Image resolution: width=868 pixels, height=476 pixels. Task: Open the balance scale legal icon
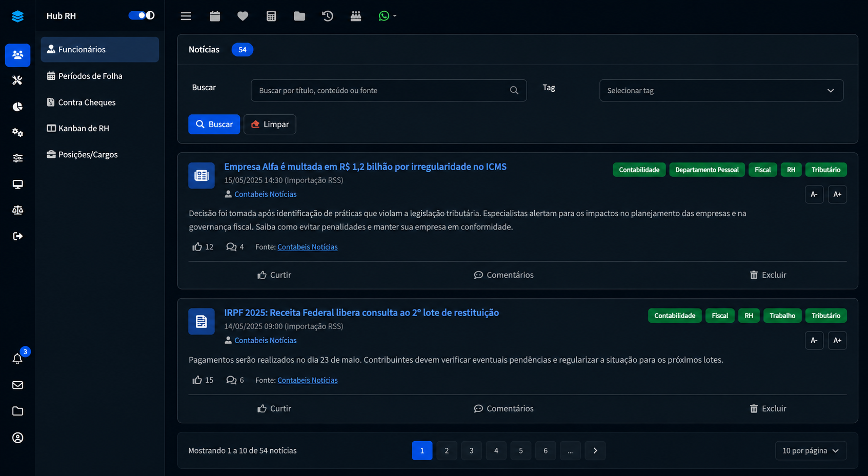(17, 210)
